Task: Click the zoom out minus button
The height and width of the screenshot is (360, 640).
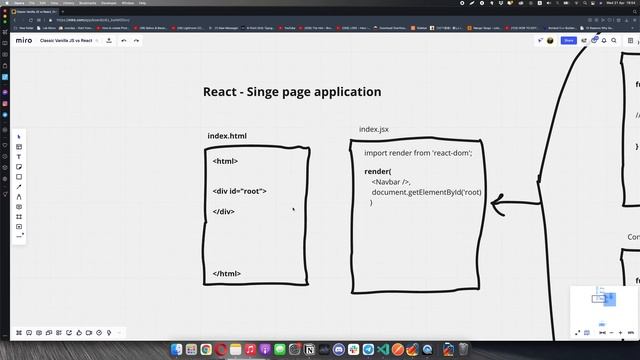Action: (611, 333)
